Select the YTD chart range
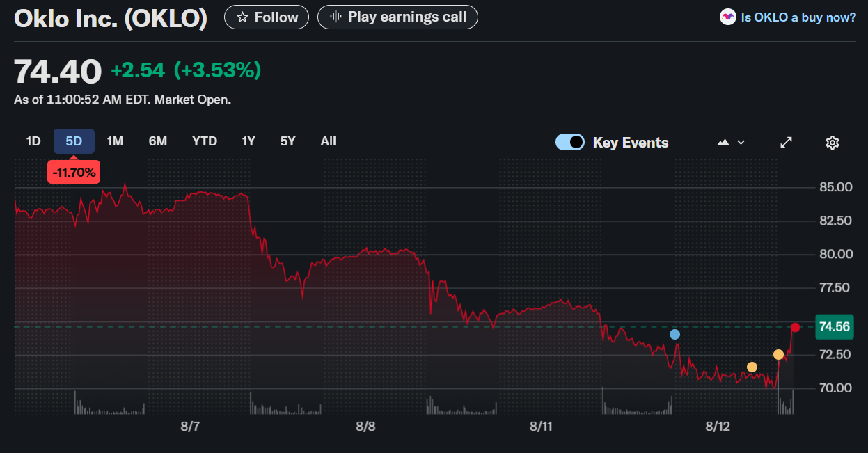Image resolution: width=868 pixels, height=453 pixels. [205, 141]
